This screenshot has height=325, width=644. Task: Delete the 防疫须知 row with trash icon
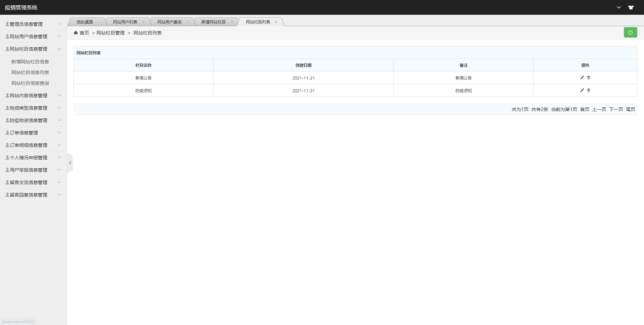click(589, 90)
